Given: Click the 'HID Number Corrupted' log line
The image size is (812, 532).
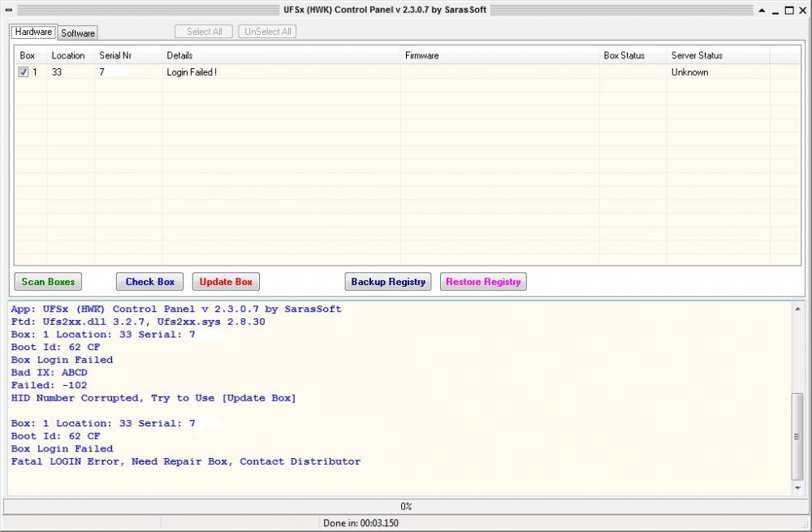Looking at the screenshot, I should click(x=153, y=398).
